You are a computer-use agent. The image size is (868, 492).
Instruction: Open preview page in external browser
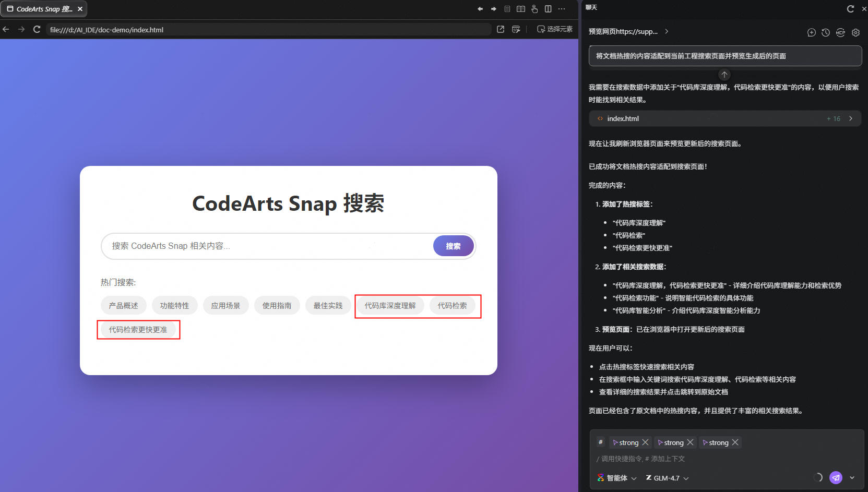(501, 29)
